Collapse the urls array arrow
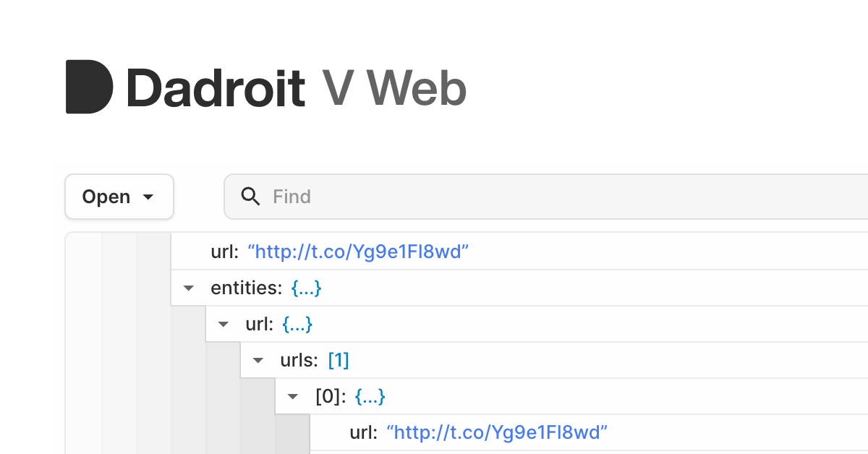 pyautogui.click(x=258, y=360)
